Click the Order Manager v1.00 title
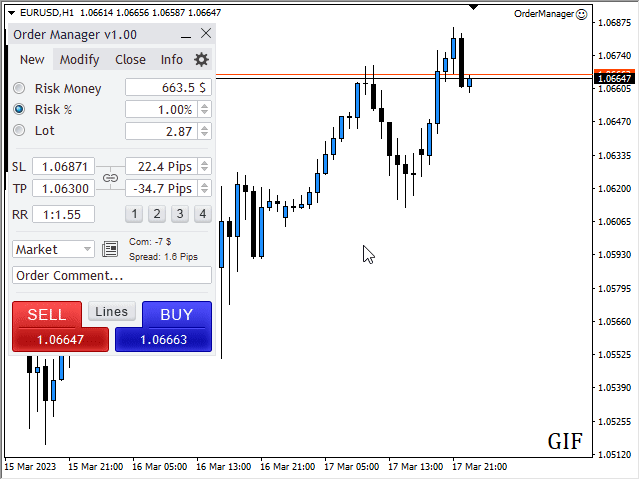 tap(75, 35)
